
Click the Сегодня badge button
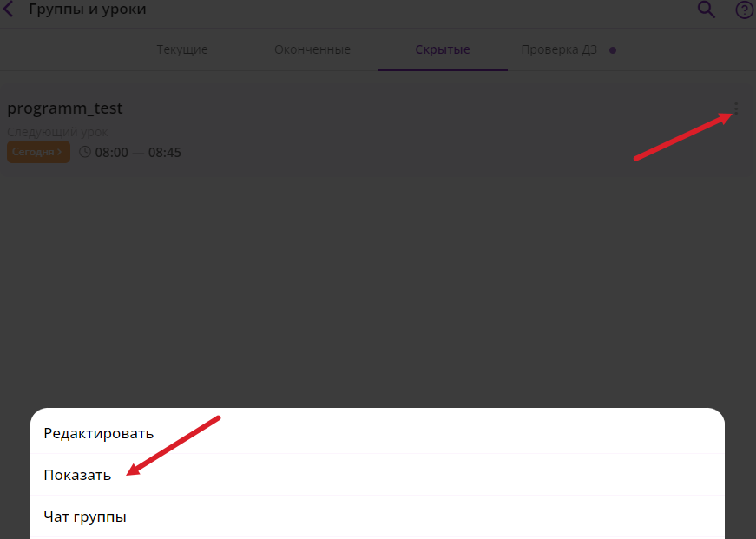(x=38, y=152)
